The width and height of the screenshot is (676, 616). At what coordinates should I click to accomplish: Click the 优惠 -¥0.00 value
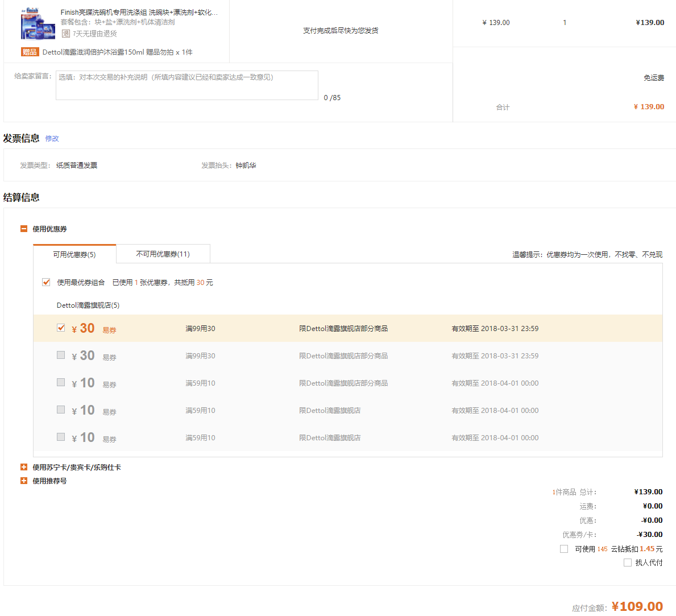[652, 520]
